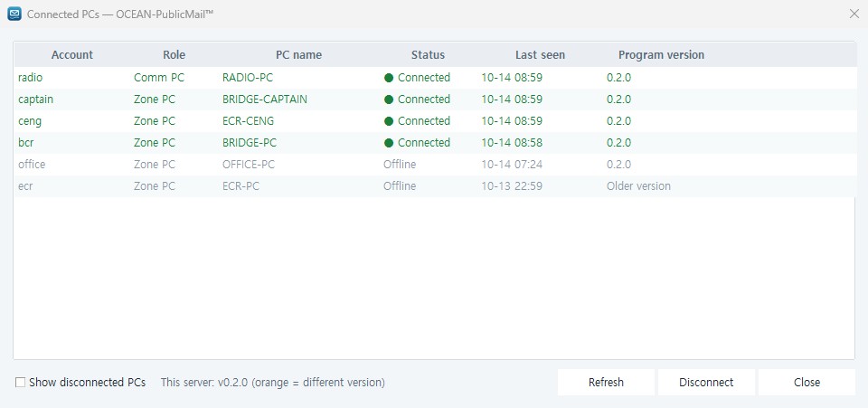Click green connected status dot for ECR-CENG
This screenshot has height=408, width=868.
click(x=389, y=121)
